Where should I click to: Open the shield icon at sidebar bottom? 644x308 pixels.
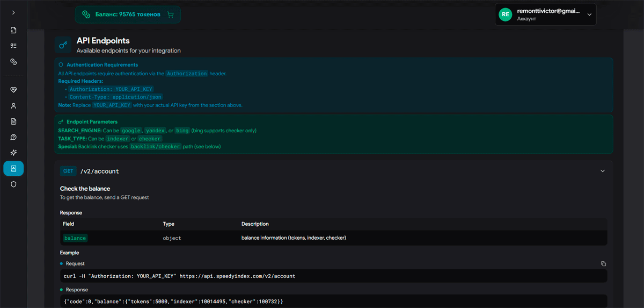click(13, 184)
